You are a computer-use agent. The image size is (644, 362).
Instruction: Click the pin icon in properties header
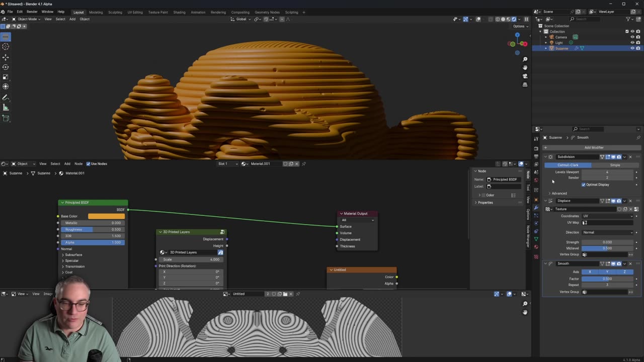pyautogui.click(x=638, y=137)
